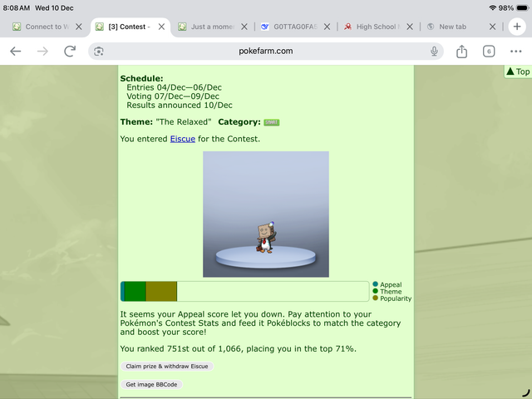The width and height of the screenshot is (532, 399).
Task: Click the teal Appeal score segment
Action: 122,291
